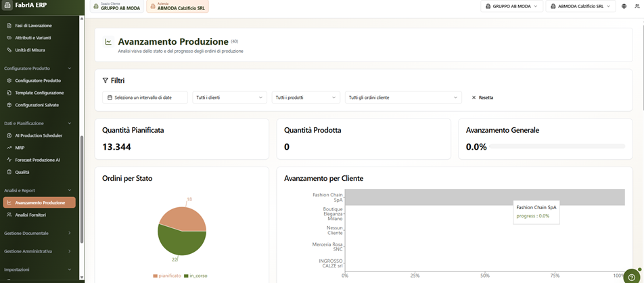Viewport: 644px width, 283px height.
Task: Expand the Gestione Amministrativa section
Action: click(38, 251)
